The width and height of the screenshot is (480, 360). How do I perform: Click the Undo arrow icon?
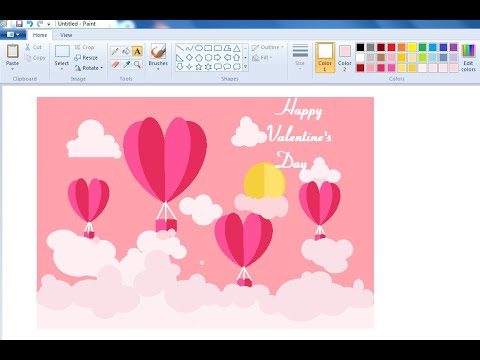pos(30,24)
